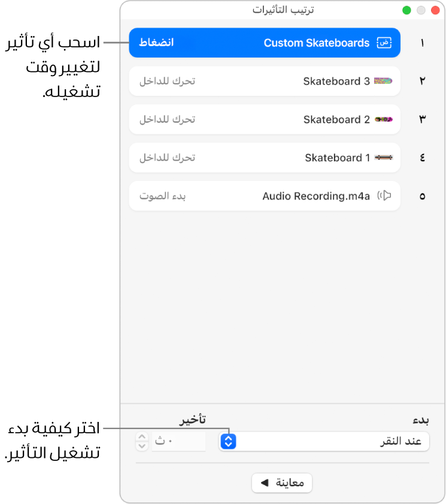Decrease the delay with the stepper down arrow

tap(142, 446)
